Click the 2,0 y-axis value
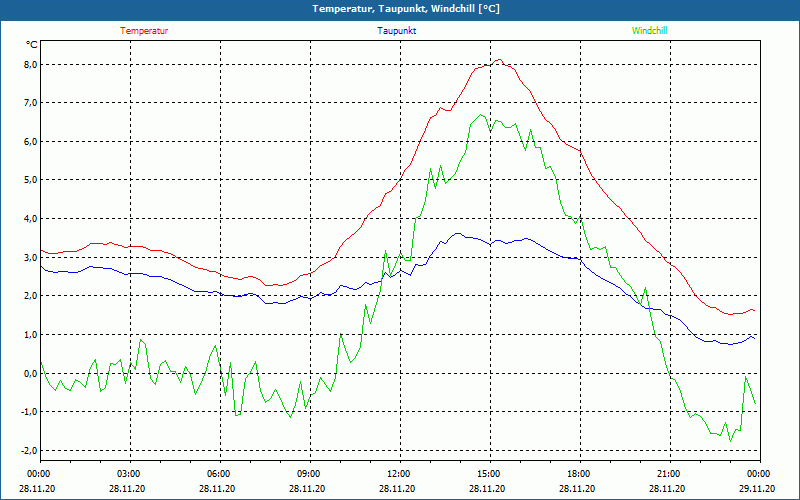 30,295
